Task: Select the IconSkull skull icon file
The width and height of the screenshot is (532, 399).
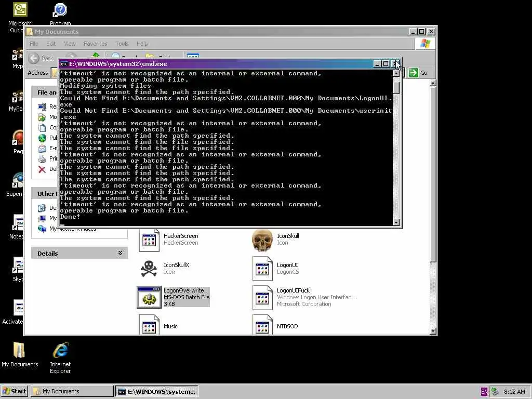Action: tap(262, 240)
